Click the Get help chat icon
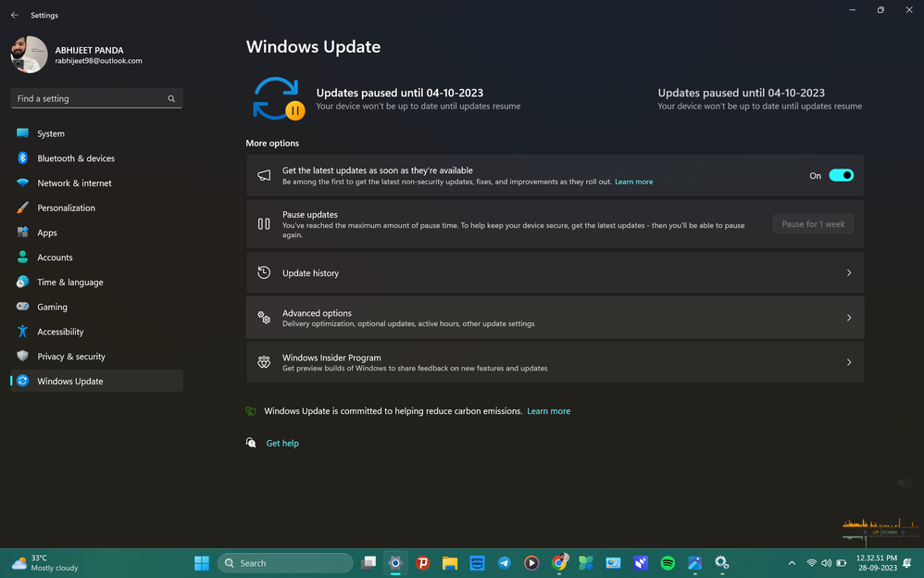Viewport: 924px width, 578px height. 251,443
